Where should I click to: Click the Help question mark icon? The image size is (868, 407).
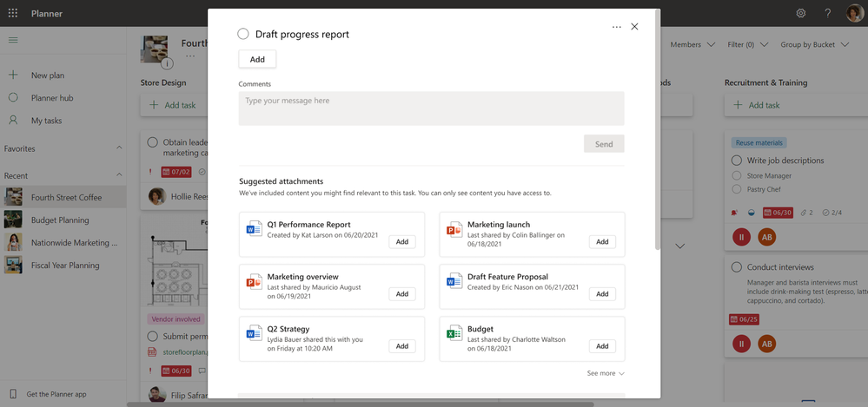coord(828,14)
